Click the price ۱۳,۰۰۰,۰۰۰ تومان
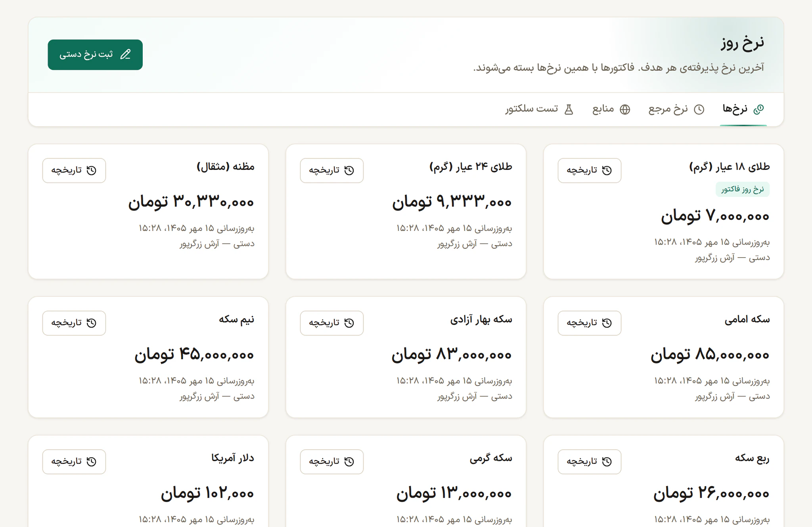 coord(454,494)
